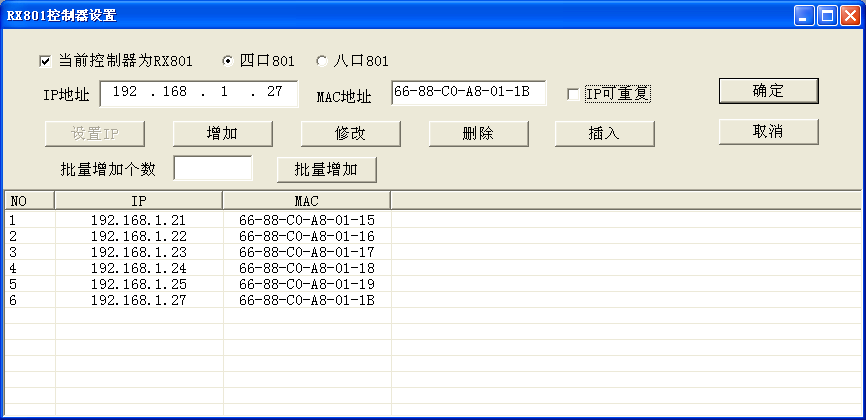
Task: Click MAC cell 66-88-C0-A8-01-18
Action: pyautogui.click(x=307, y=269)
